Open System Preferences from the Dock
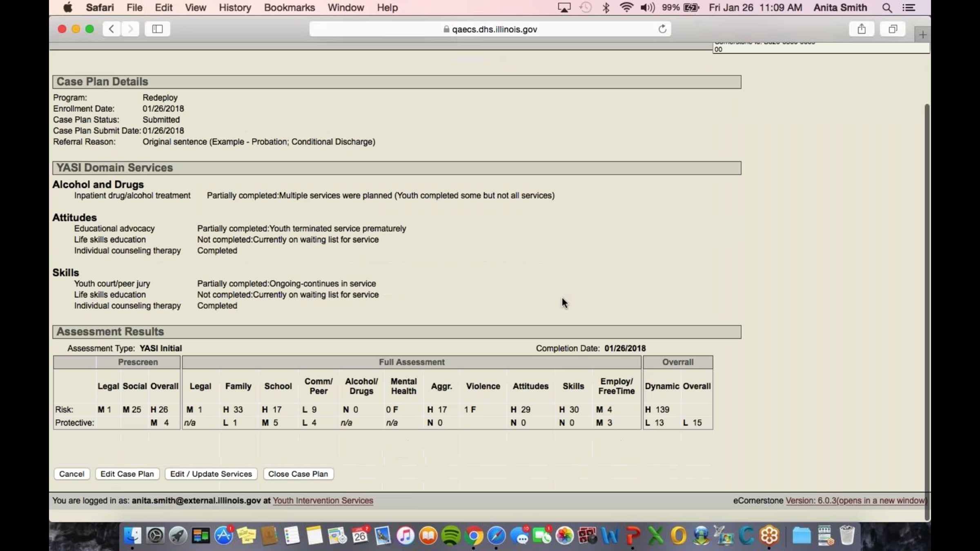This screenshot has height=551, width=980. tap(155, 535)
